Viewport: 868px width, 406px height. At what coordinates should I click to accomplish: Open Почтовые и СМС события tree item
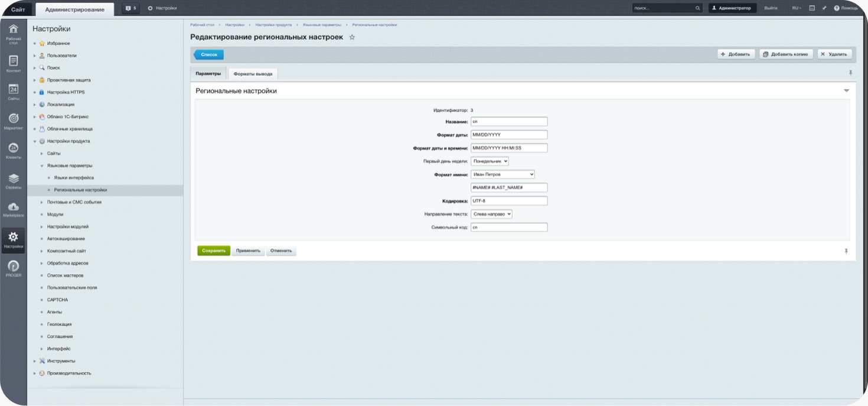pyautogui.click(x=74, y=202)
